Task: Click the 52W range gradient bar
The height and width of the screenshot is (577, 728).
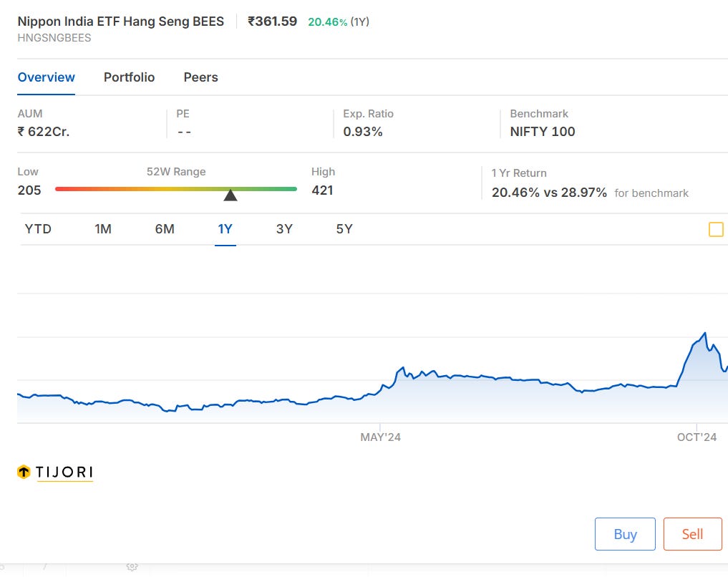Action: pyautogui.click(x=176, y=189)
